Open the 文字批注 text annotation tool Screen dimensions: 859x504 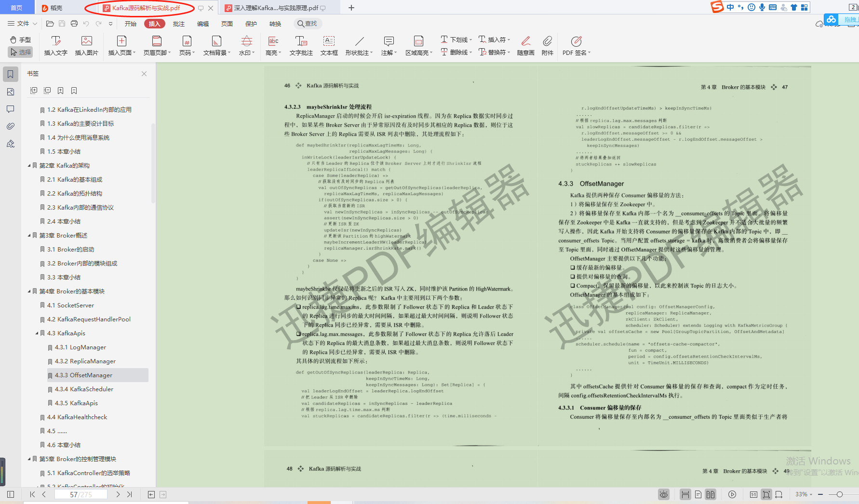click(301, 46)
